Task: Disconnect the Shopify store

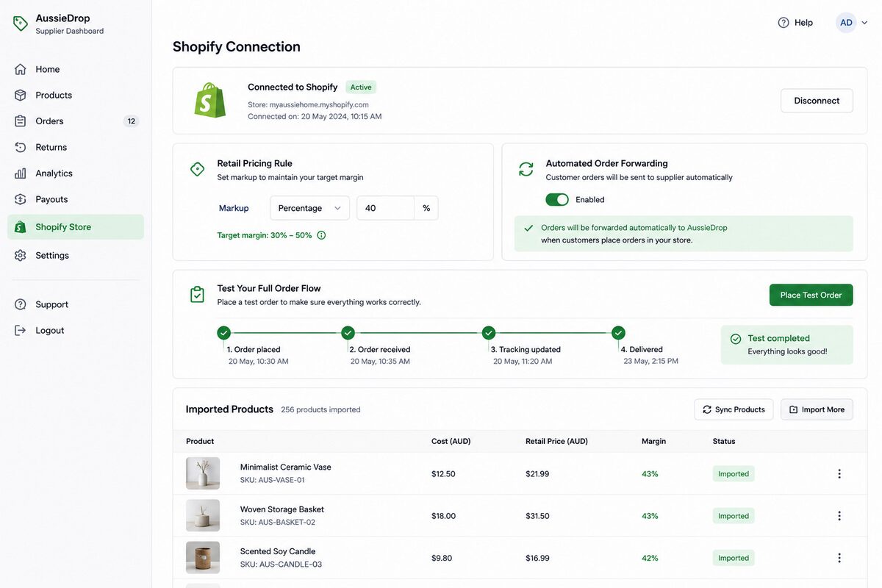Action: tap(817, 101)
